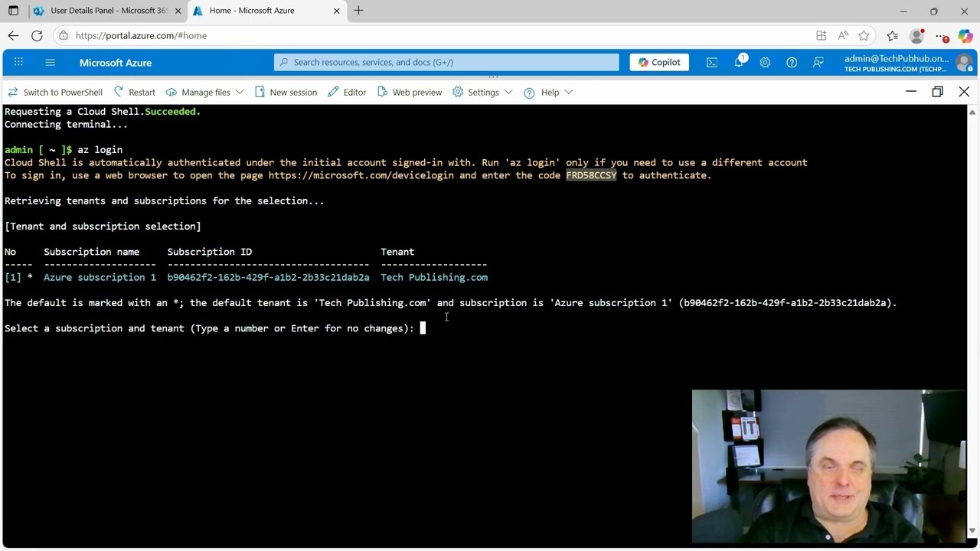This screenshot has height=551, width=980.
Task: Open the admin@TechPubhub account menu
Action: (897, 63)
